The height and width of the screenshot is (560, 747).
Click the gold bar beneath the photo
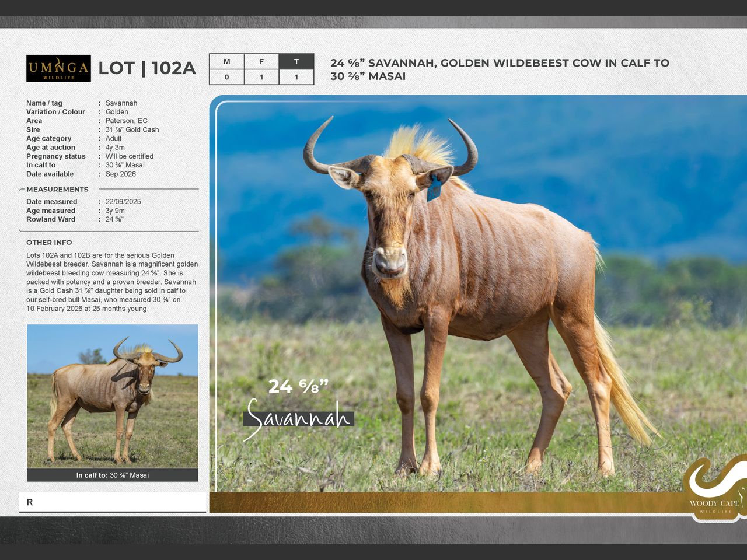click(x=444, y=502)
